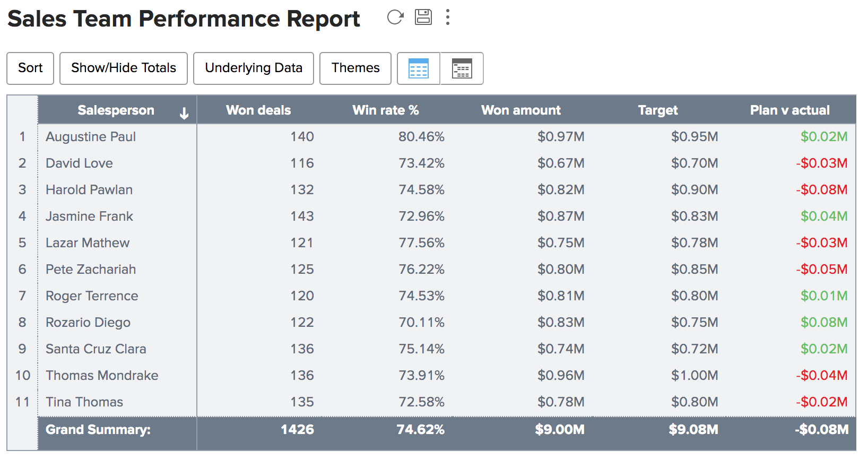This screenshot has height=468, width=868.
Task: Sort by the Won deals column header
Action: (258, 110)
